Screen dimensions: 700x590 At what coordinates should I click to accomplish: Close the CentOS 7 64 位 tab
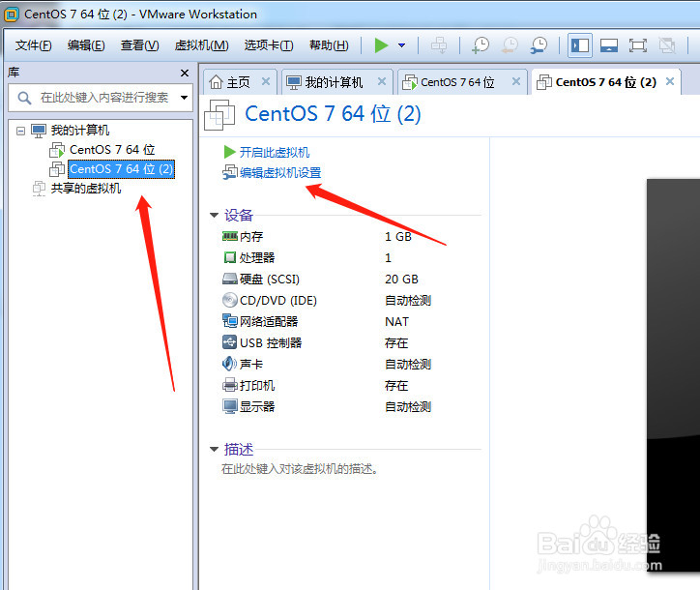click(516, 81)
